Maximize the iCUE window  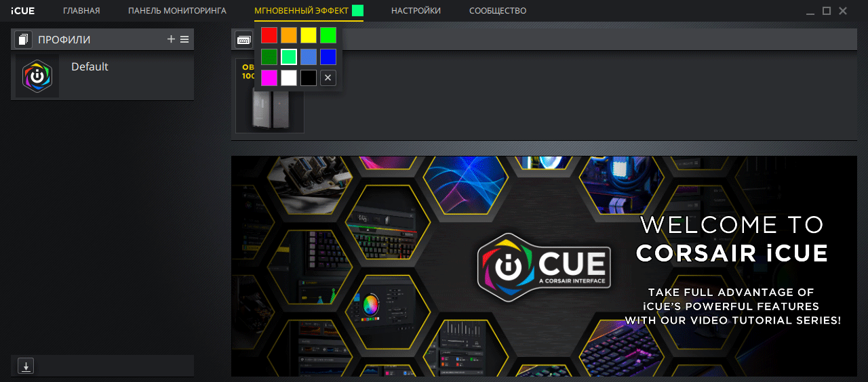point(827,11)
